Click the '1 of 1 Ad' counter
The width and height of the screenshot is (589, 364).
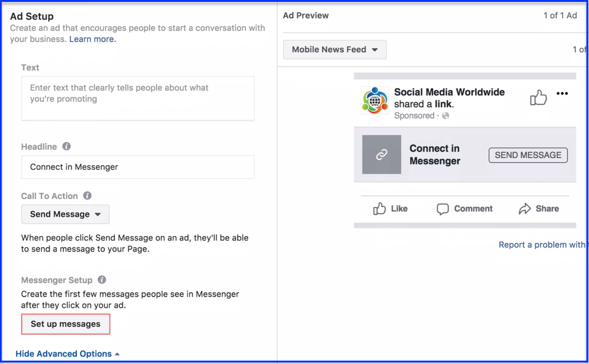560,16
